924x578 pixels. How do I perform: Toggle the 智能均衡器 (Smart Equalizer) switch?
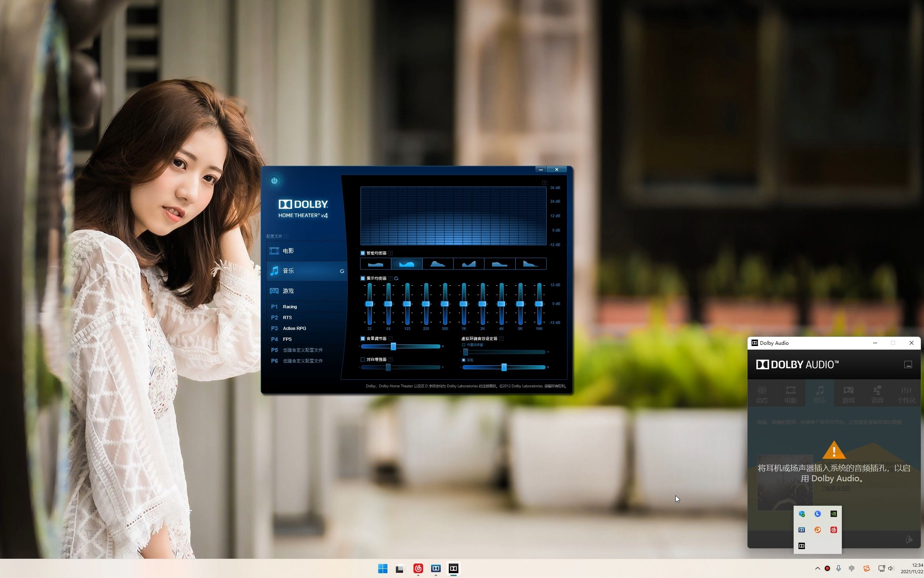(361, 252)
